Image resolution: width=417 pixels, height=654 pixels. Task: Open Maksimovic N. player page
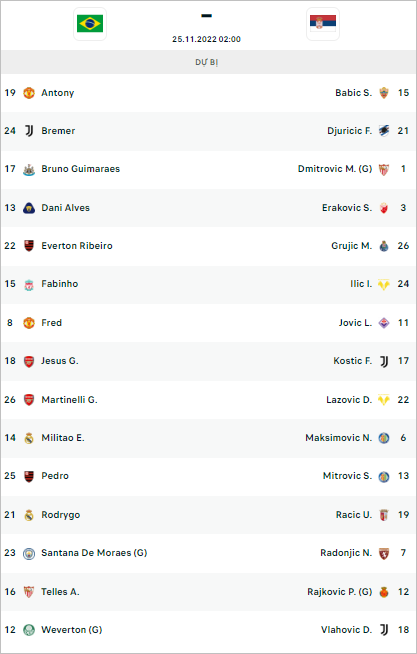[x=338, y=438]
